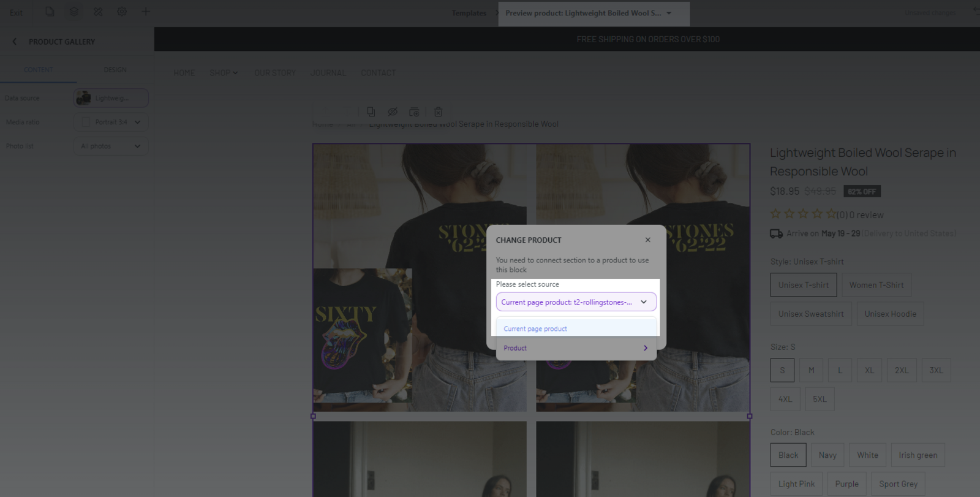This screenshot has height=497, width=980.
Task: Switch to the Content tab
Action: [x=38, y=70]
